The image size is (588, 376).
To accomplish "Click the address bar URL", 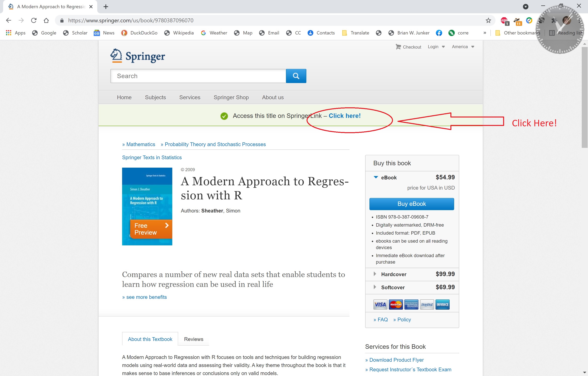I will pos(131,20).
